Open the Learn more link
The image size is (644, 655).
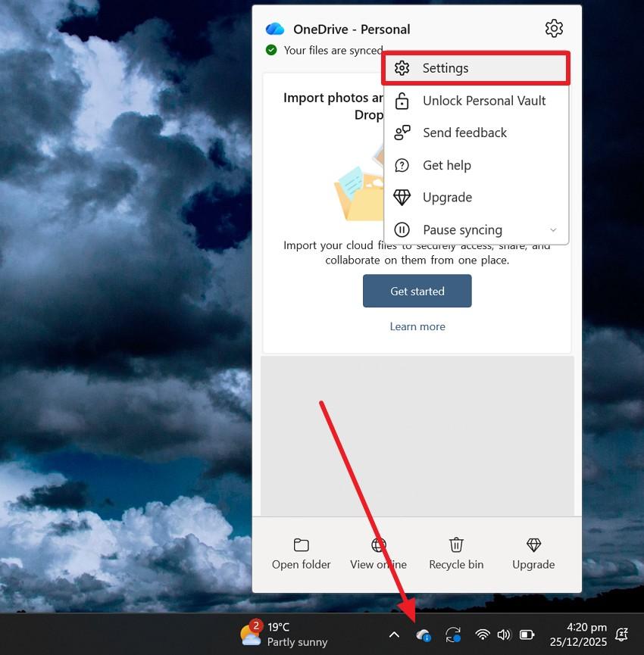coord(417,326)
